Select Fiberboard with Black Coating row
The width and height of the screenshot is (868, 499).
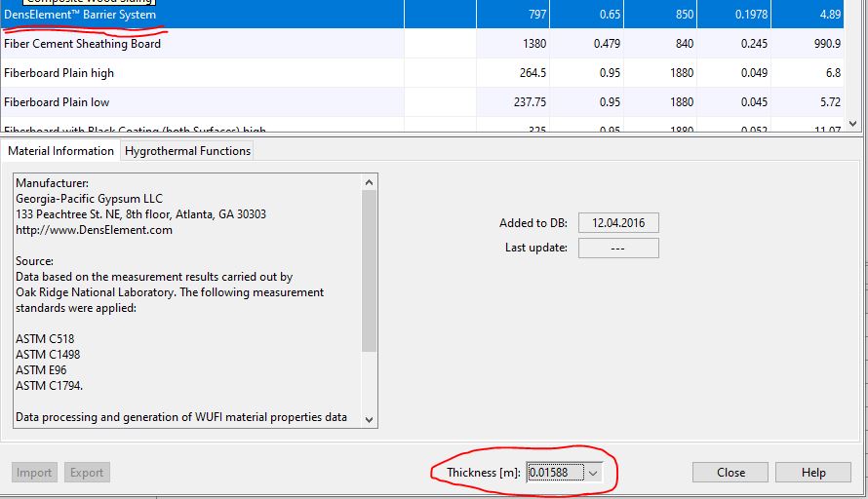click(135, 129)
